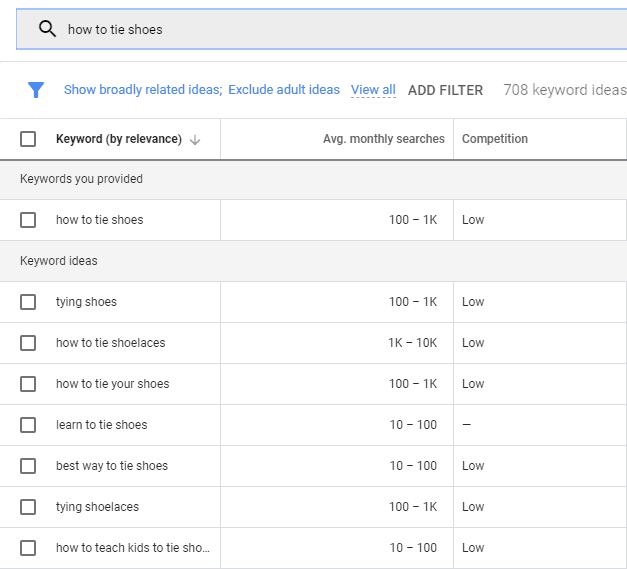Click the blue filter funnel icon
The image size is (627, 569).
(36, 90)
